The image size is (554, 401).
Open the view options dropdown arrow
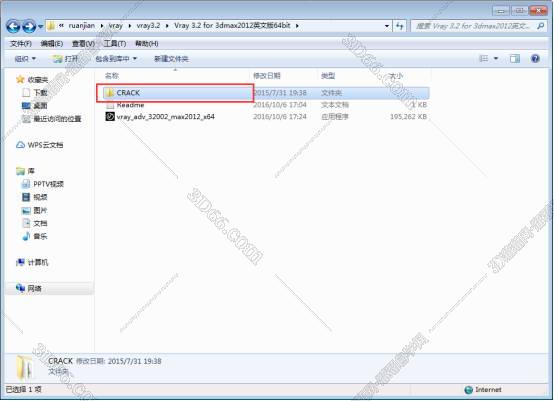[496, 59]
